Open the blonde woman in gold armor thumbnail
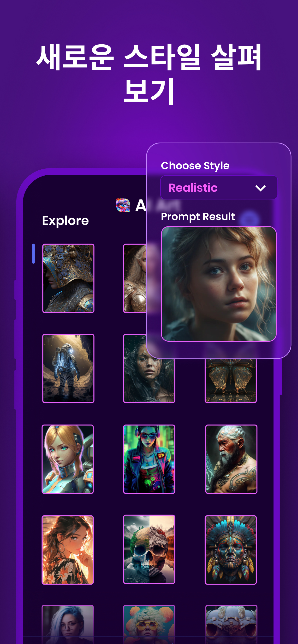The image size is (298, 644). pos(135,278)
